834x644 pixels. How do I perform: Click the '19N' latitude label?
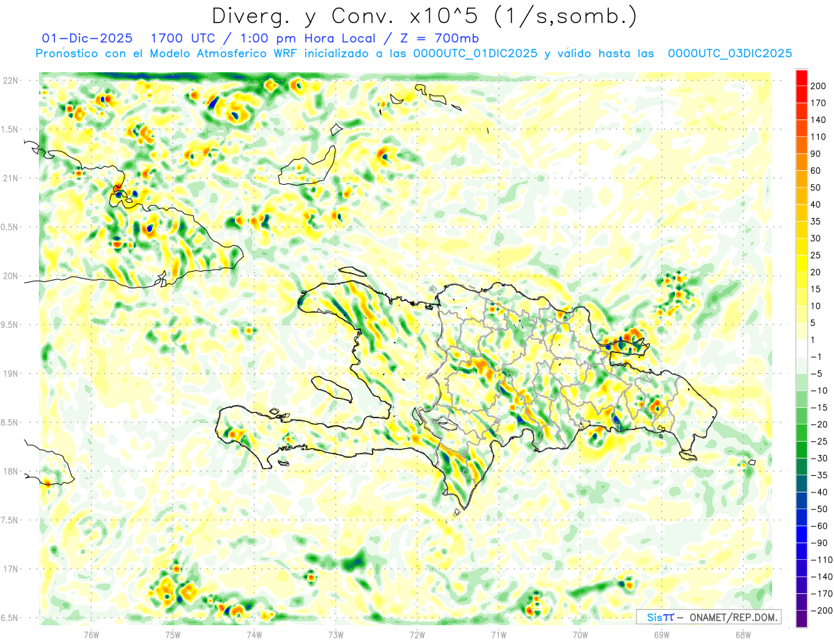(10, 373)
